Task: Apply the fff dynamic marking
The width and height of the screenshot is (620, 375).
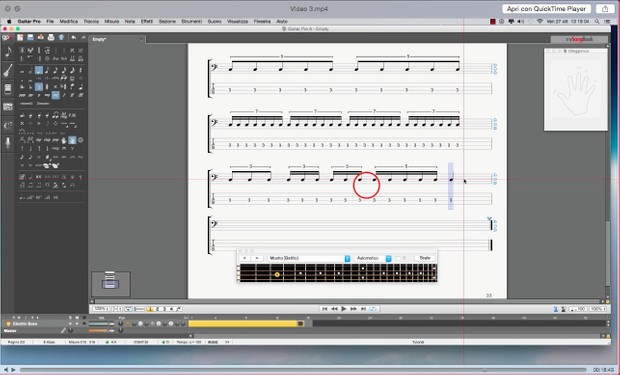Action: (81, 95)
